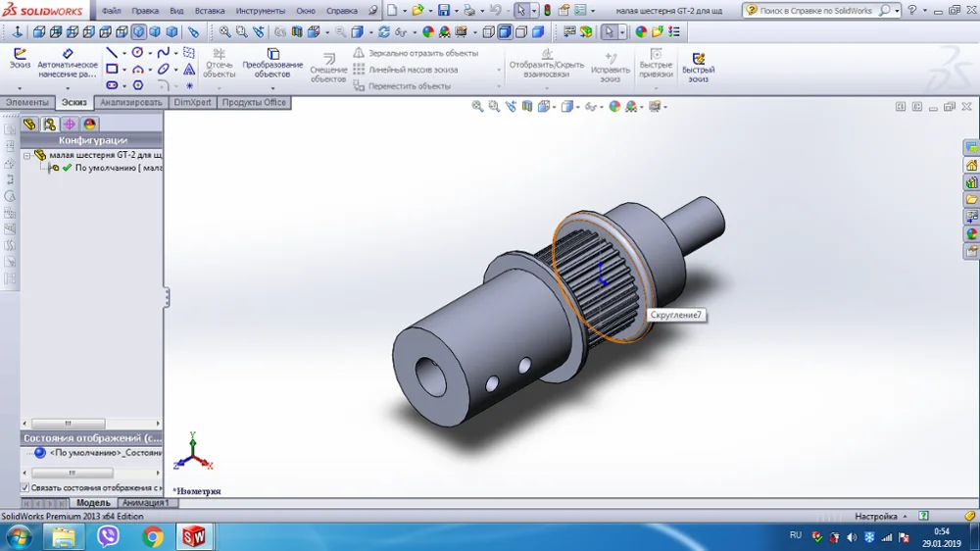The image size is (980, 551).
Task: Click the Rebuild traffic light icon
Action: [x=548, y=11]
